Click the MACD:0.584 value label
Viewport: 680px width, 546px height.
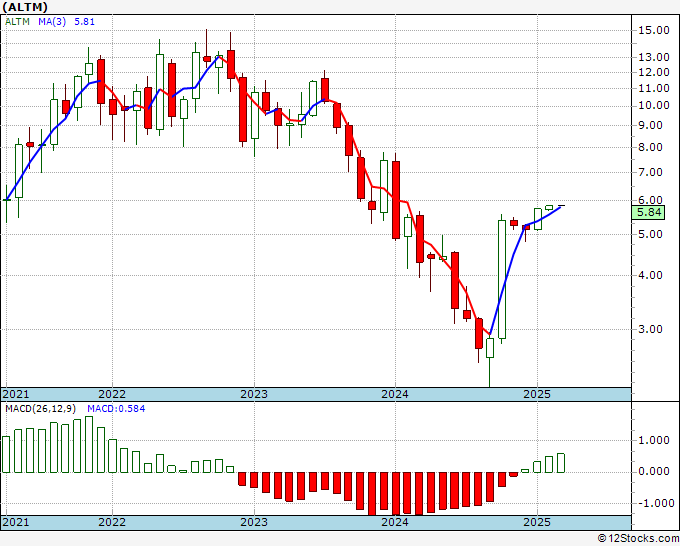coord(116,409)
